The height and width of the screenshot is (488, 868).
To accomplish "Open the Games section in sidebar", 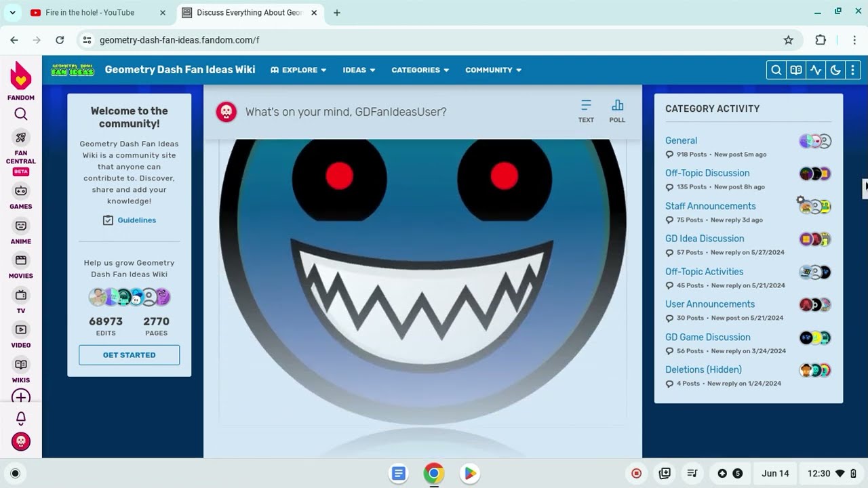I will (x=21, y=197).
